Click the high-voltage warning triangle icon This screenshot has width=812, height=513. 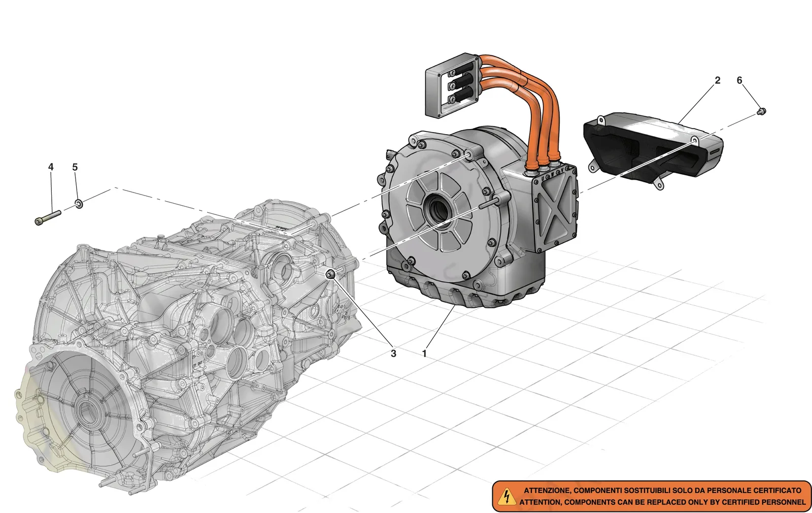click(x=506, y=496)
